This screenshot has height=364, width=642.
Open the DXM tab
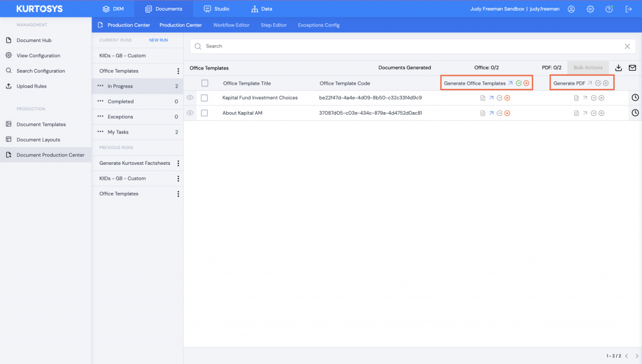click(113, 9)
